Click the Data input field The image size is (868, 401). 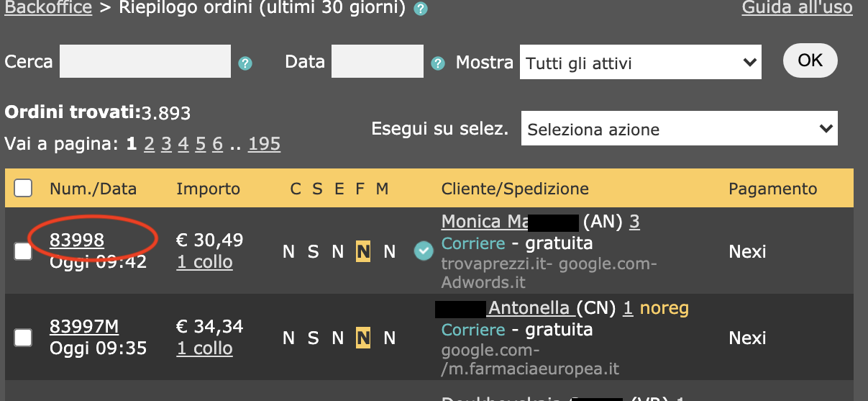378,62
